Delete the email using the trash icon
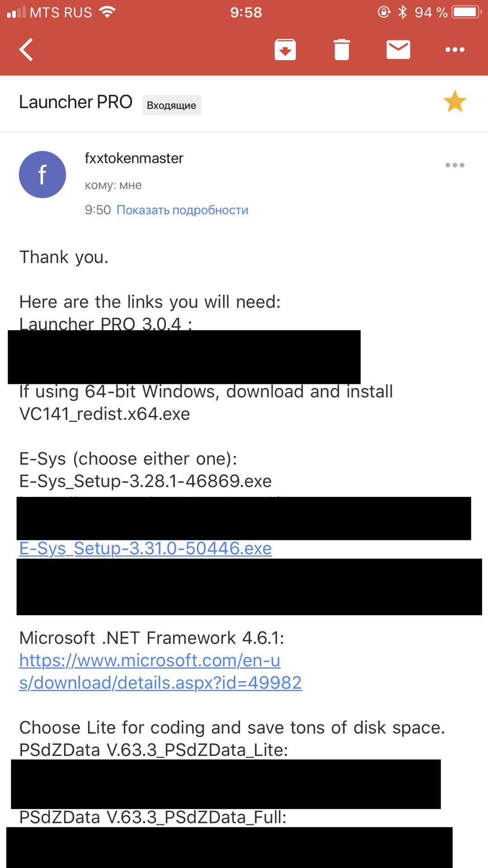The width and height of the screenshot is (488, 868). tap(342, 50)
